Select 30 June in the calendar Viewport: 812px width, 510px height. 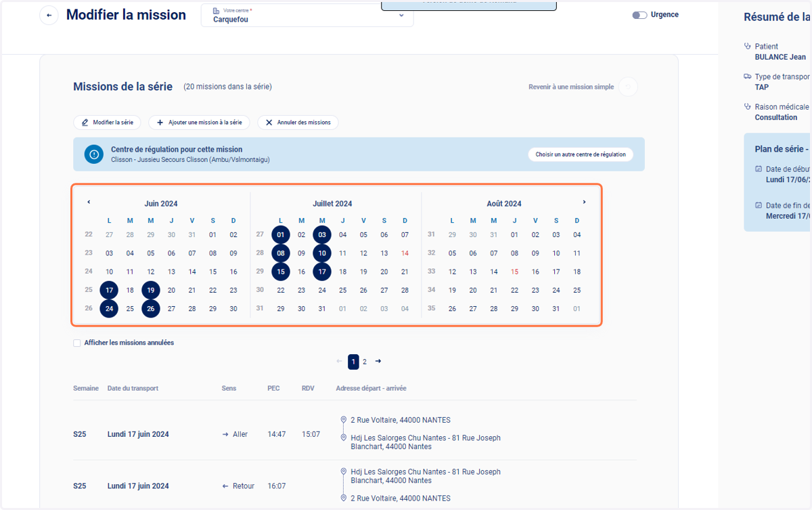233,309
